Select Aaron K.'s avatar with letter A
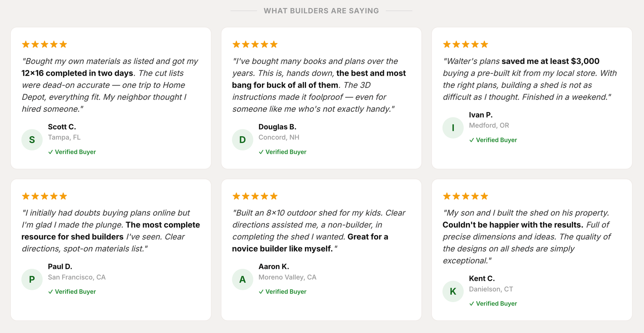644x333 pixels. coord(243,279)
